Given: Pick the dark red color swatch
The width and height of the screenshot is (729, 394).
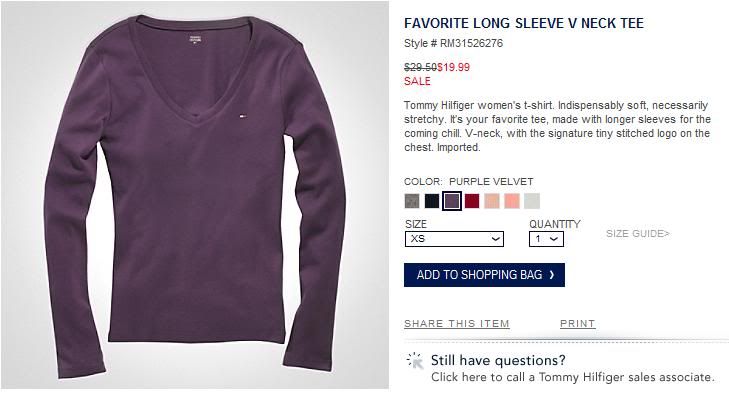Looking at the screenshot, I should 472,201.
